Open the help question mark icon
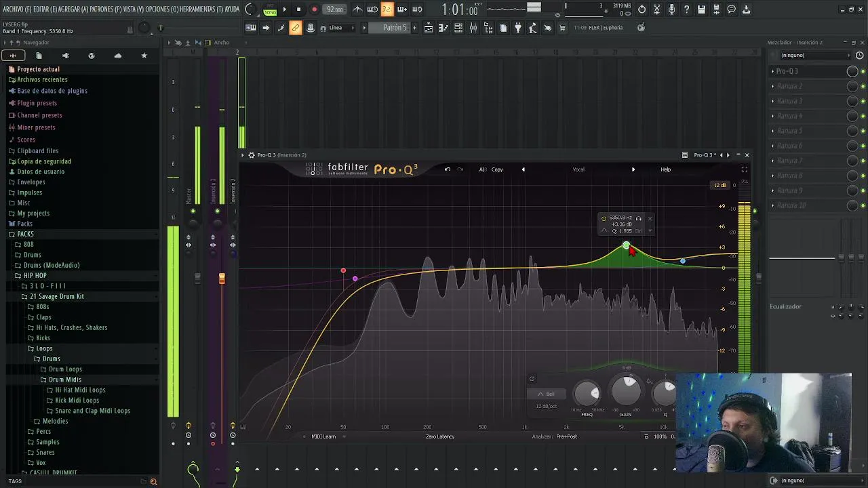The width and height of the screenshot is (868, 488). coord(686,9)
